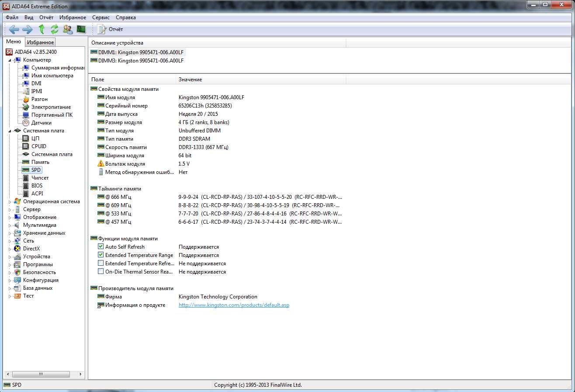The height and width of the screenshot is (392, 575).
Task: Select DIMM3 Kingston module row
Action: 137,60
